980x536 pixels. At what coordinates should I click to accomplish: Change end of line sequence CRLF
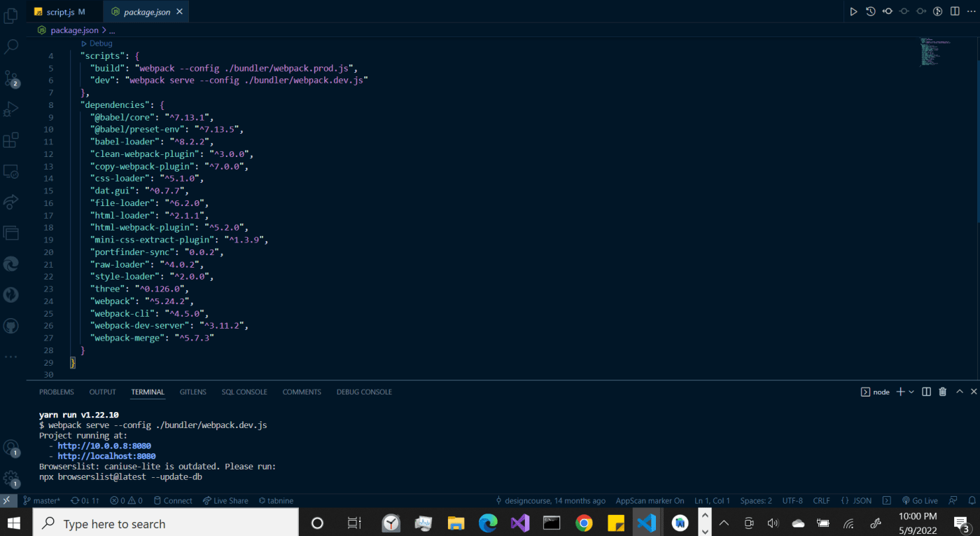[x=821, y=500]
